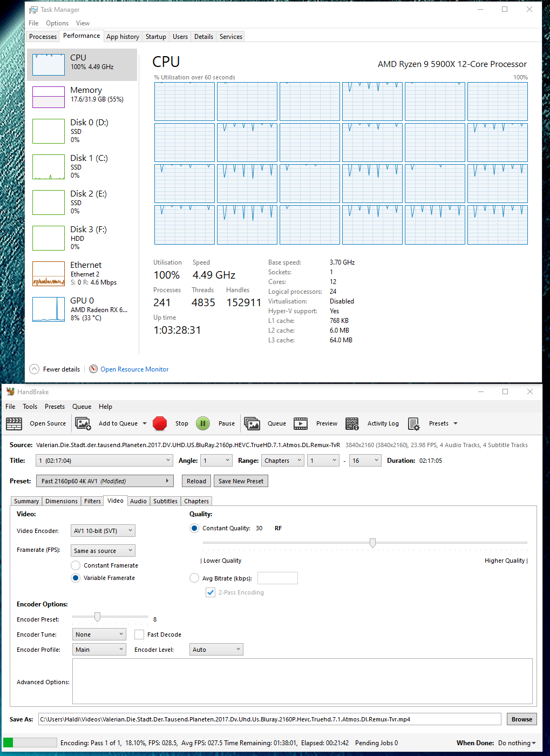Switch to the Audio tab
The image size is (550, 756).
pos(138,501)
